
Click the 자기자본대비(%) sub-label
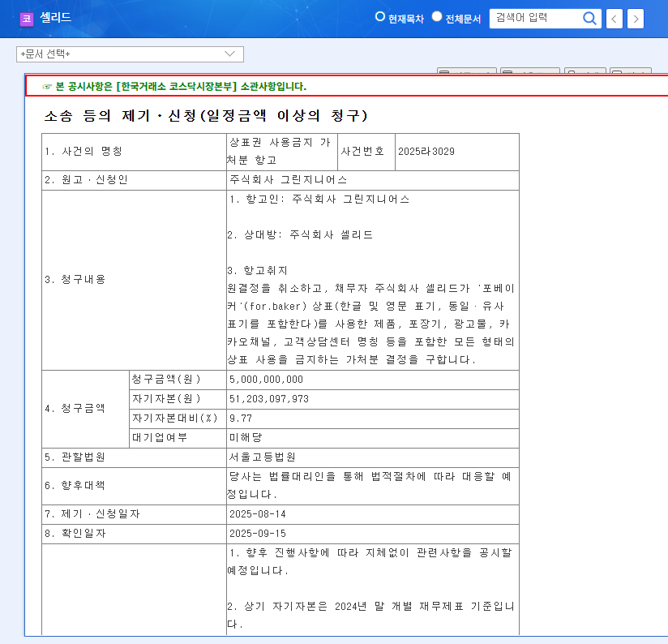(174, 418)
